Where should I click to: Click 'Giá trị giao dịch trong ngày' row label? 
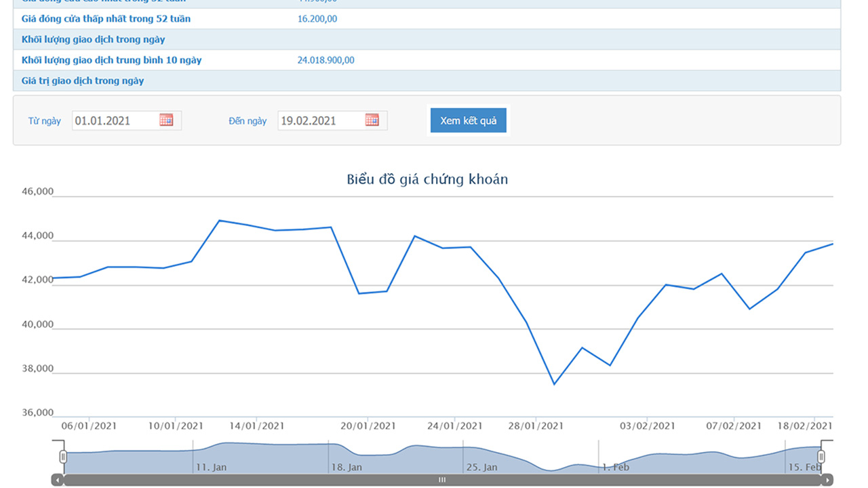pos(83,81)
